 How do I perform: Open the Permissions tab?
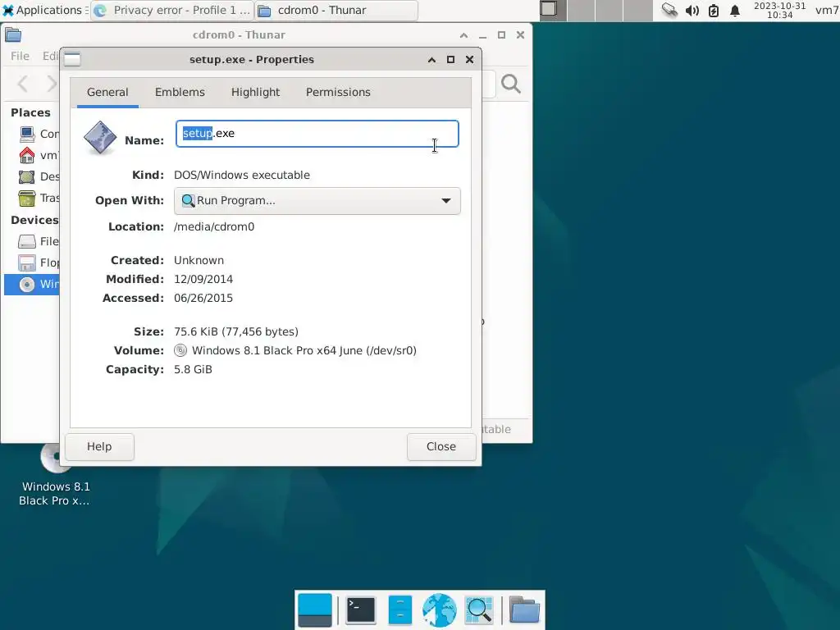338,92
